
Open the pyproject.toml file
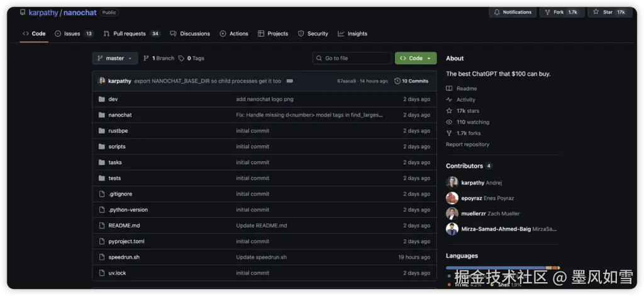(126, 241)
